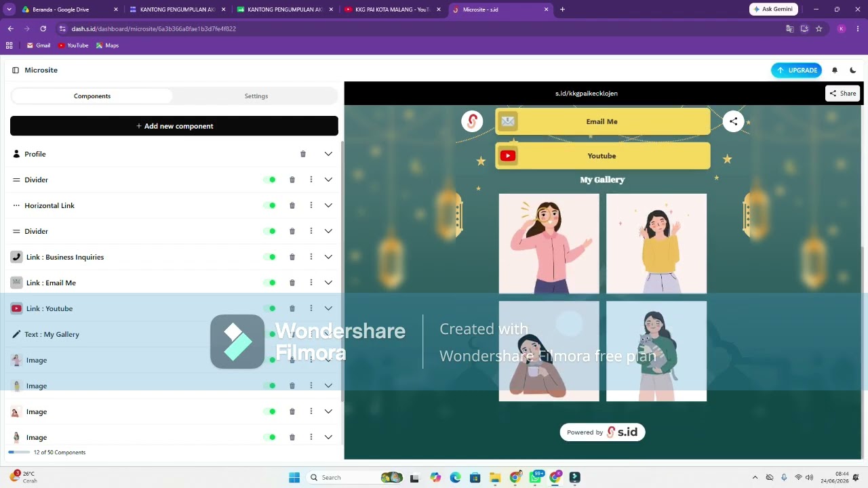Screen dimensions: 868x488
Task: Click Add new component button
Action: click(174, 126)
